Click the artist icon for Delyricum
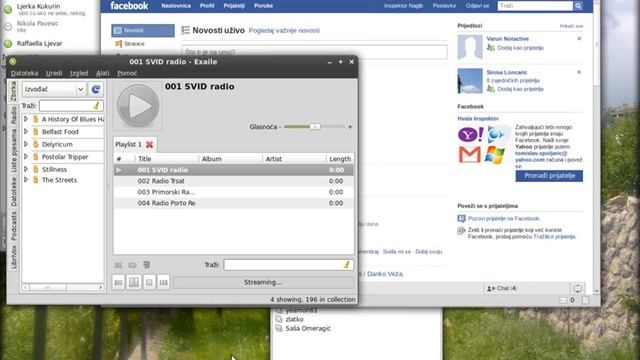Viewport: 640px width, 360px height. click(36, 144)
